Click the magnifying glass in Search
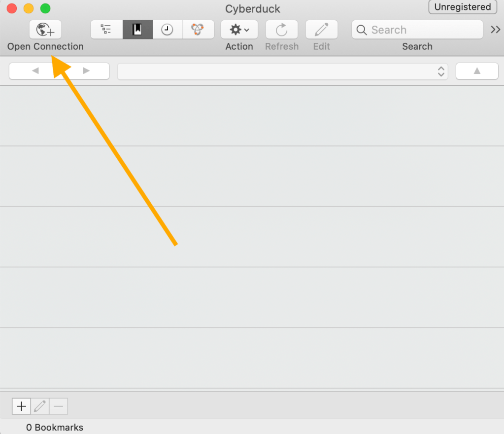504x434 pixels. pyautogui.click(x=361, y=30)
